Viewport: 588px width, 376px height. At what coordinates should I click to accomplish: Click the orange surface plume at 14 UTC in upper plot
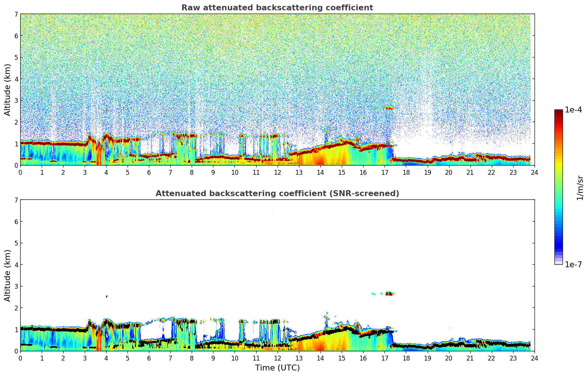pyautogui.click(x=320, y=159)
